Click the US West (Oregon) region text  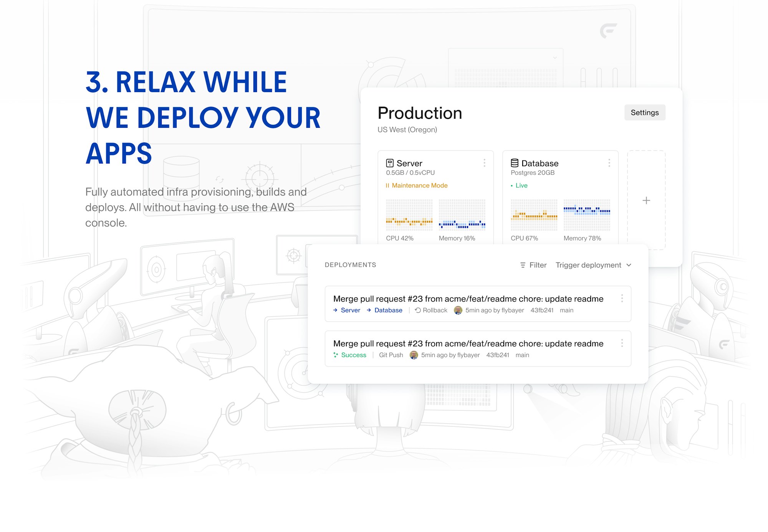pos(407,130)
